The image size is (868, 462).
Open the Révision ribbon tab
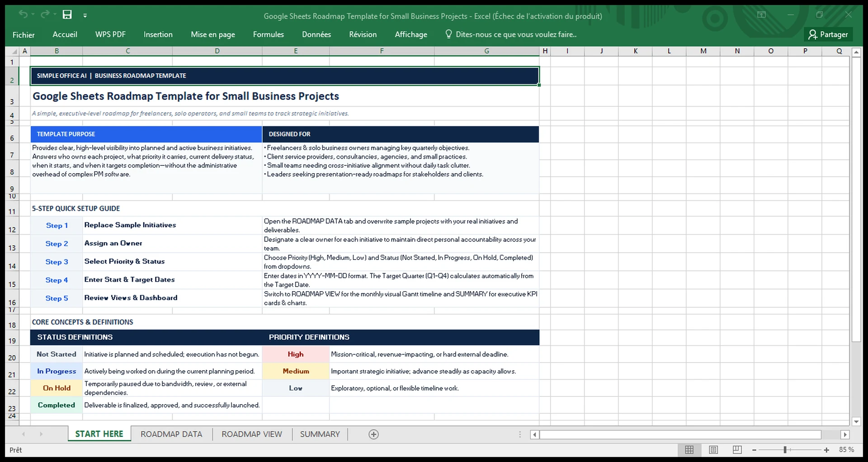point(363,34)
